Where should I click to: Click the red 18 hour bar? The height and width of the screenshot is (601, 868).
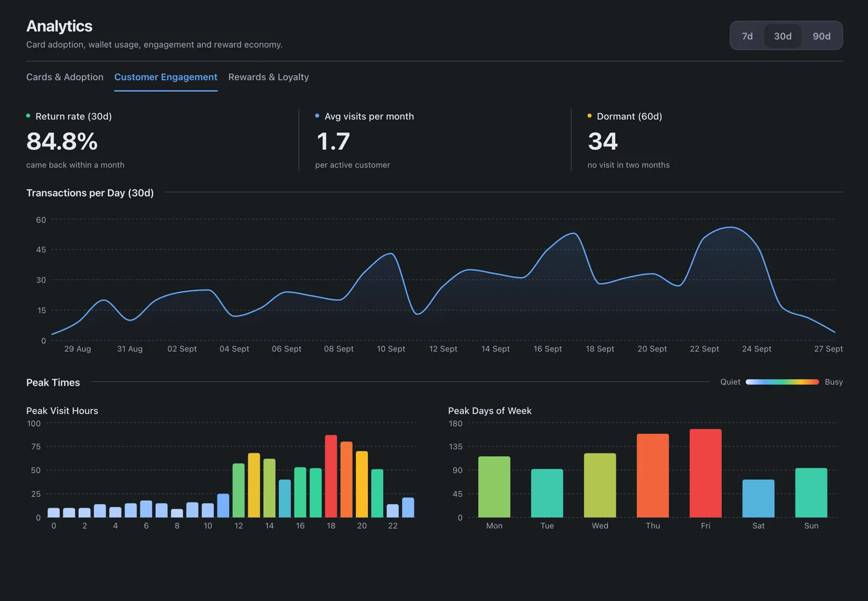pyautogui.click(x=331, y=476)
